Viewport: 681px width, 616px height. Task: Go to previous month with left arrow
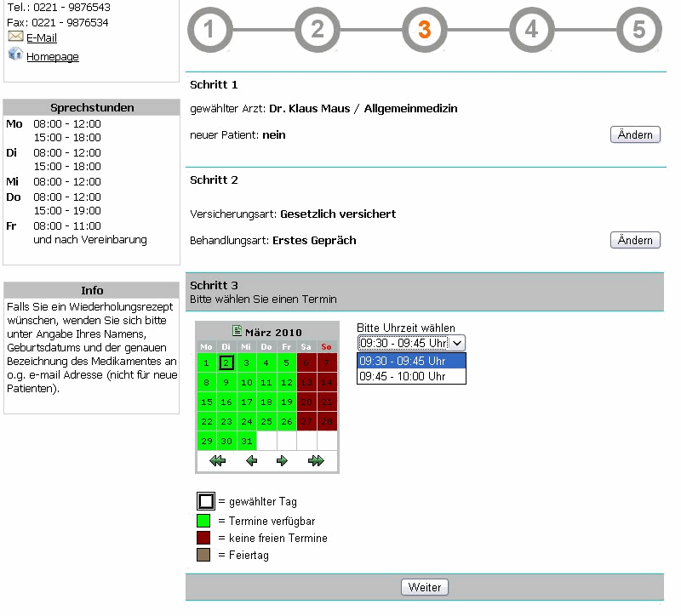pyautogui.click(x=251, y=461)
